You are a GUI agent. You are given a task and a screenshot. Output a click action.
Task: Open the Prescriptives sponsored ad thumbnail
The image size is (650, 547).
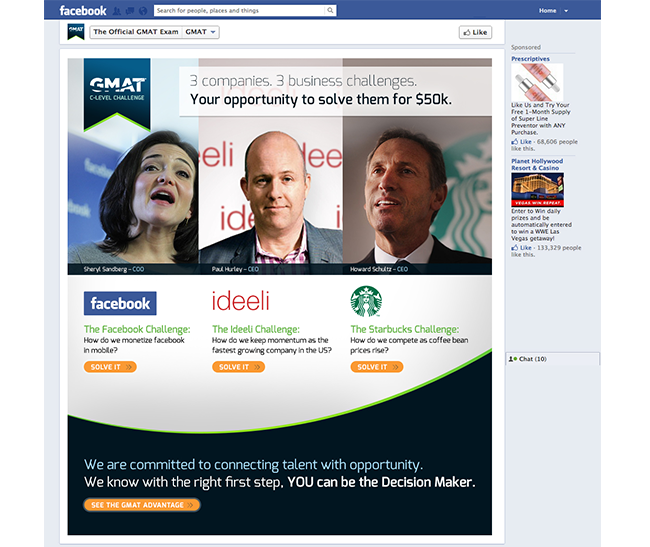pos(537,82)
